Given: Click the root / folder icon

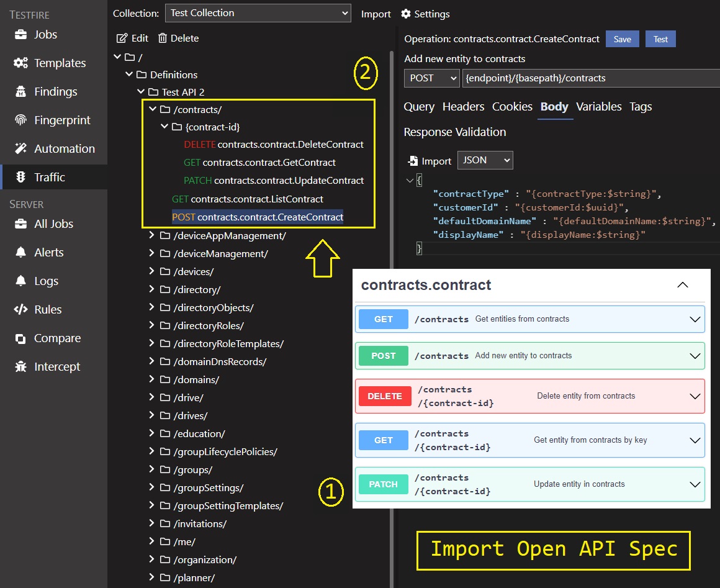Looking at the screenshot, I should coord(130,57).
